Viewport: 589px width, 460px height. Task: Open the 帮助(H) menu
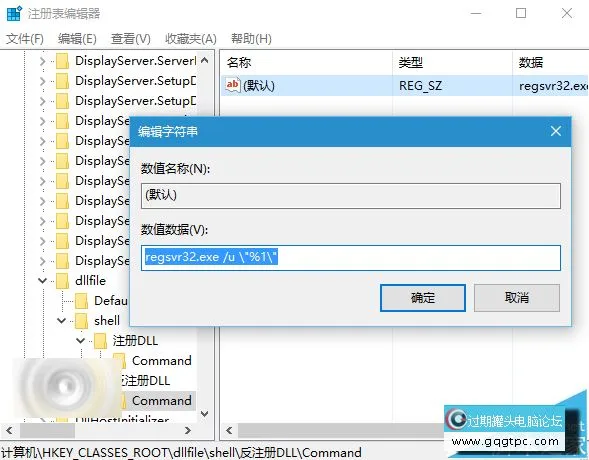pyautogui.click(x=251, y=39)
